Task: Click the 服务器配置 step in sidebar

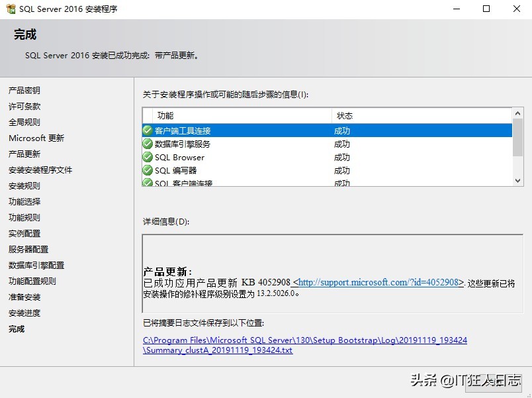Action: (28, 249)
